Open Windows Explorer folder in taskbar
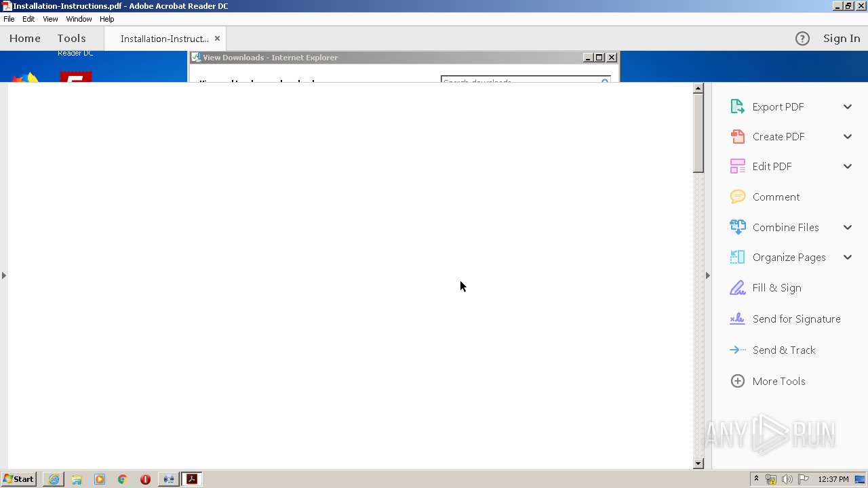868x488 pixels. (x=77, y=479)
